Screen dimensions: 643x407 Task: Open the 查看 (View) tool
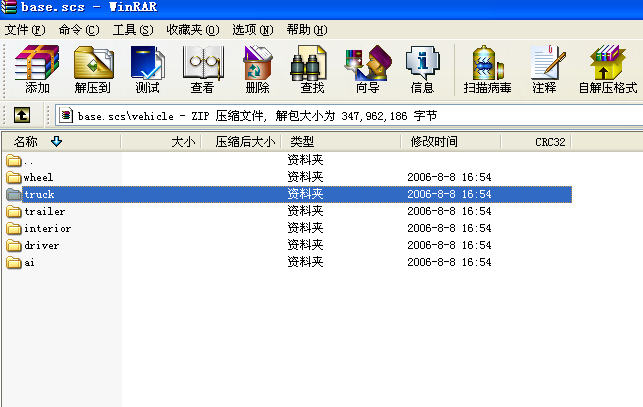pos(203,63)
